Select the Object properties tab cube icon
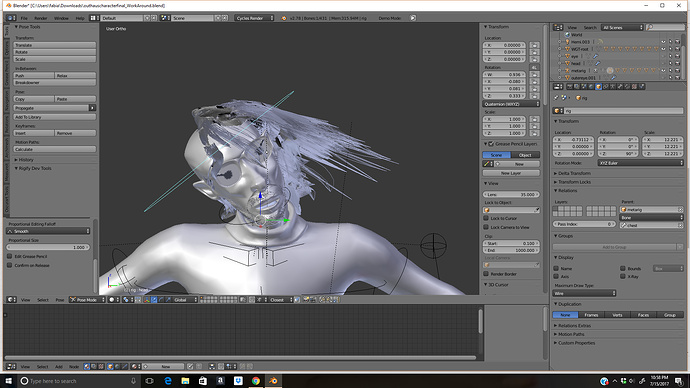The height and width of the screenshot is (388, 690). click(598, 87)
